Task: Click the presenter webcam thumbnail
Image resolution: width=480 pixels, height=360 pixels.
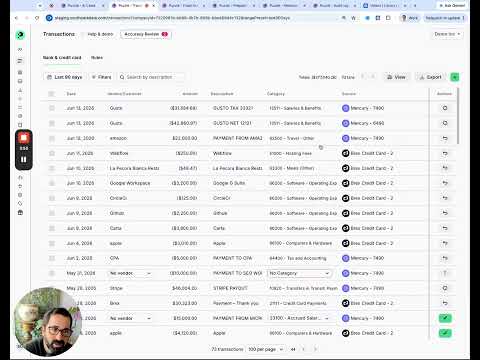Action: pos(47,322)
